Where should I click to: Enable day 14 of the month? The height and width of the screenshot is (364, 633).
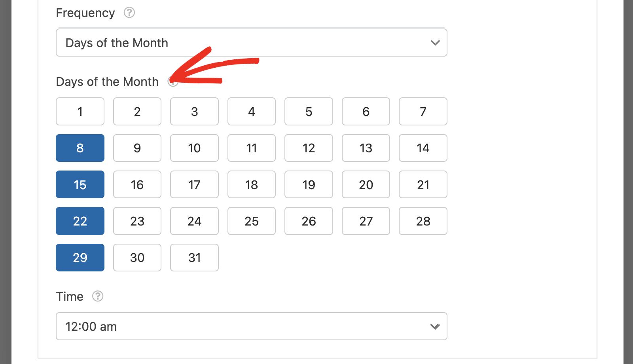pos(423,148)
